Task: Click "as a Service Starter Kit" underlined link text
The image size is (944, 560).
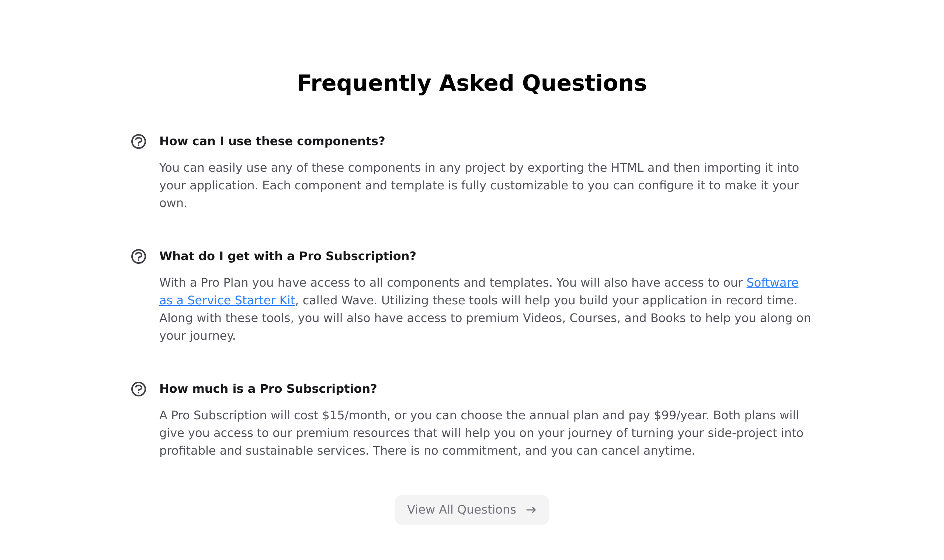Action: (x=227, y=300)
